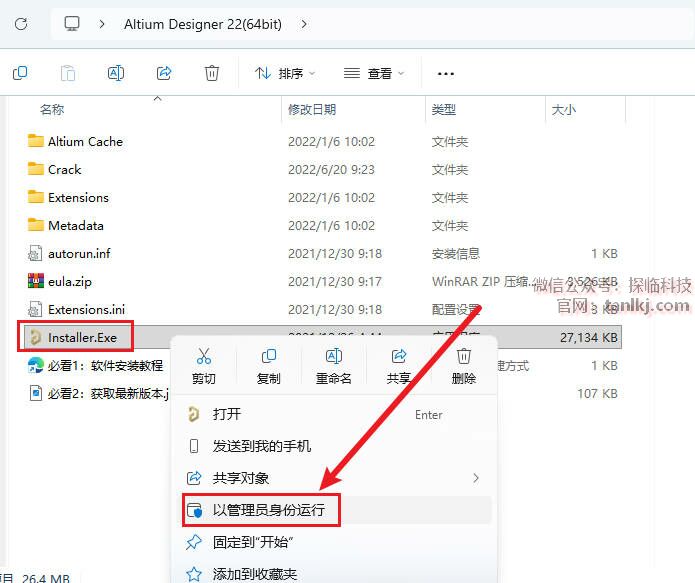Expand the chevron after the monitor icon
Image resolution: width=695 pixels, height=583 pixels.
pos(102,23)
